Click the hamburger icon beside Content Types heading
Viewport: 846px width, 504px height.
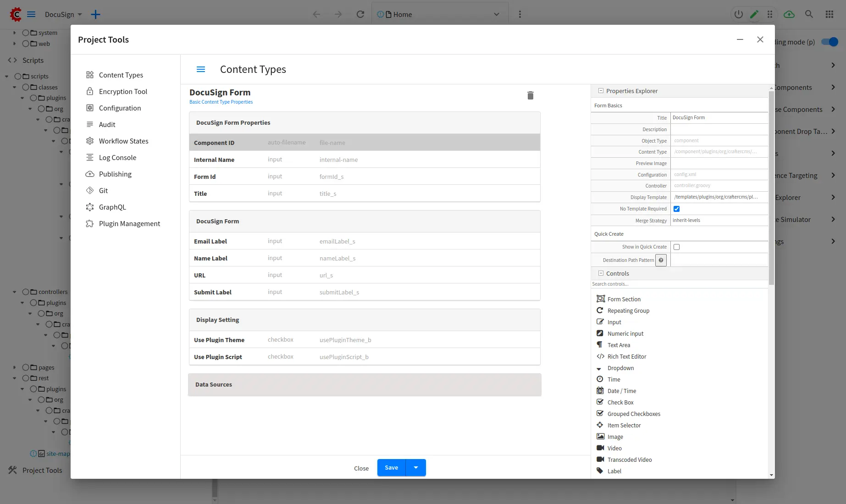(x=201, y=69)
